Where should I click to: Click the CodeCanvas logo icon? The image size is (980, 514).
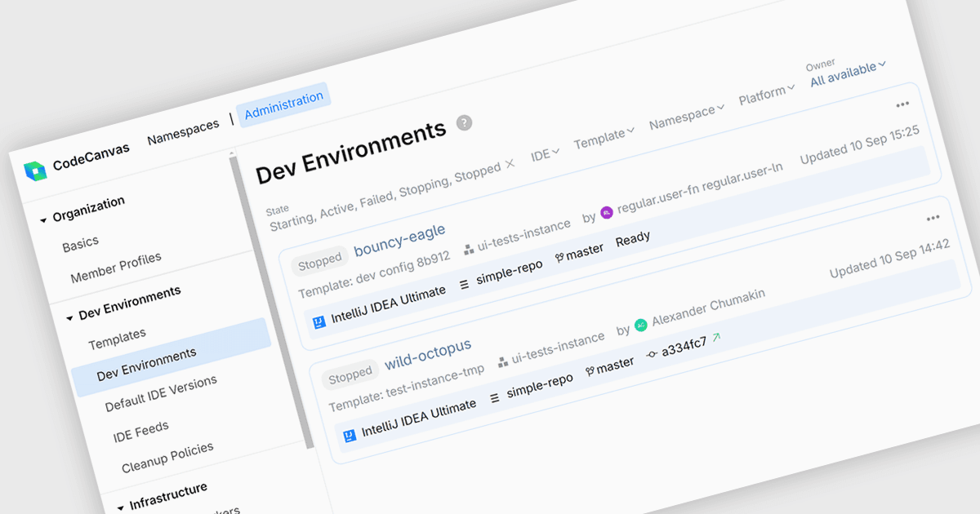coord(35,170)
